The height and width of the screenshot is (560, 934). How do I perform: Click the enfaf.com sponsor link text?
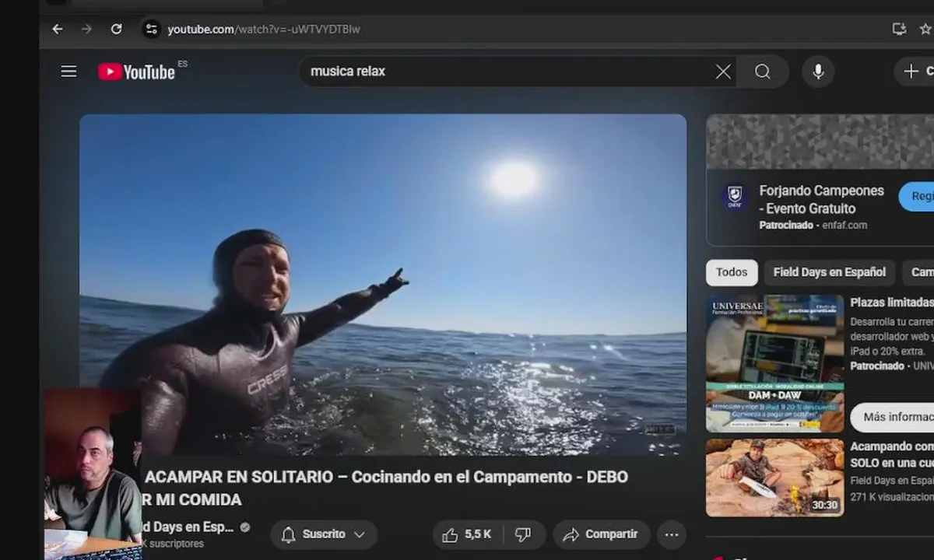845,226
